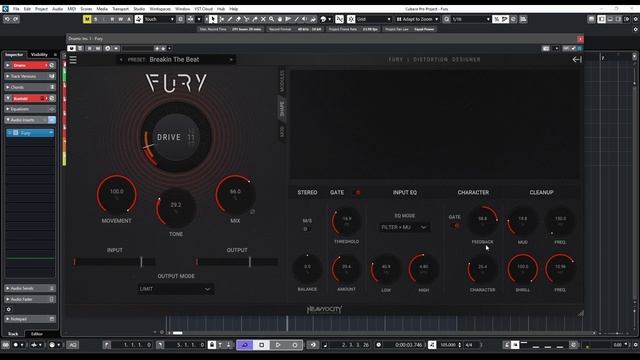Open the Project menu
This screenshot has width=640, height=360.
point(41,9)
